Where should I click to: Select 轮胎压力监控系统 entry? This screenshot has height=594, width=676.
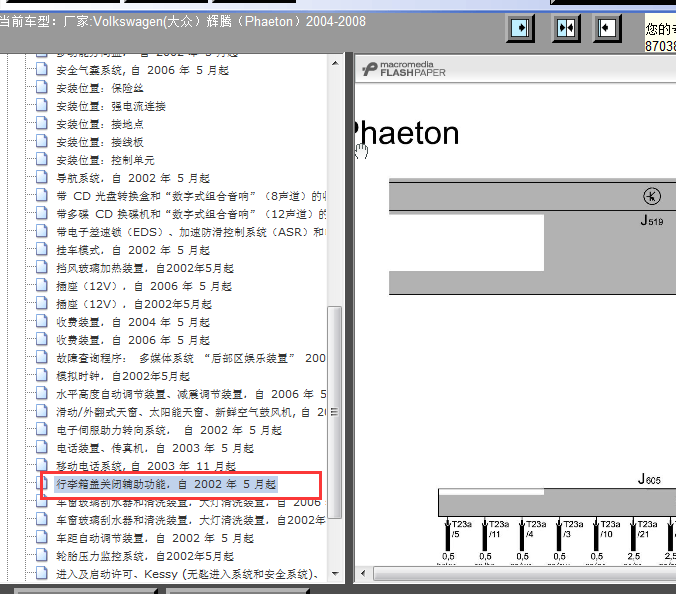(145, 556)
